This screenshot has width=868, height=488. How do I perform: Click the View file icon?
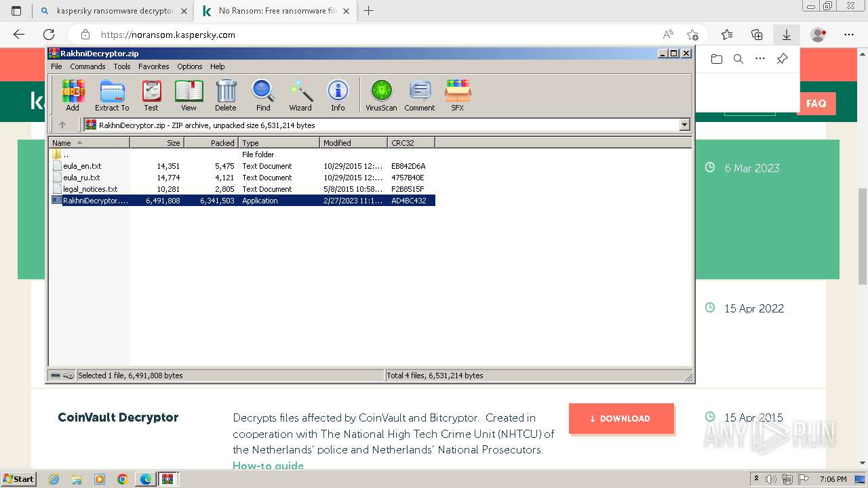tap(189, 96)
